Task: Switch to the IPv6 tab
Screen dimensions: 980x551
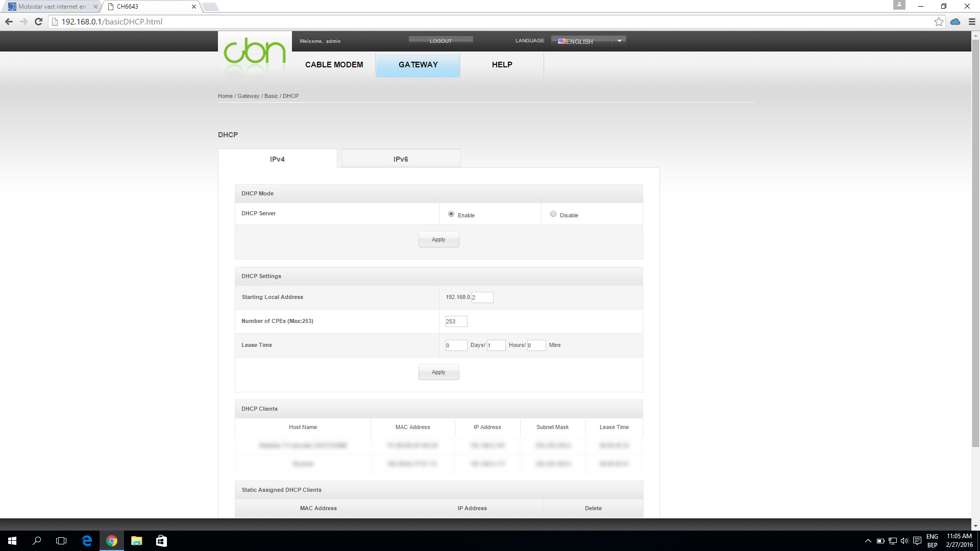Action: click(x=401, y=159)
